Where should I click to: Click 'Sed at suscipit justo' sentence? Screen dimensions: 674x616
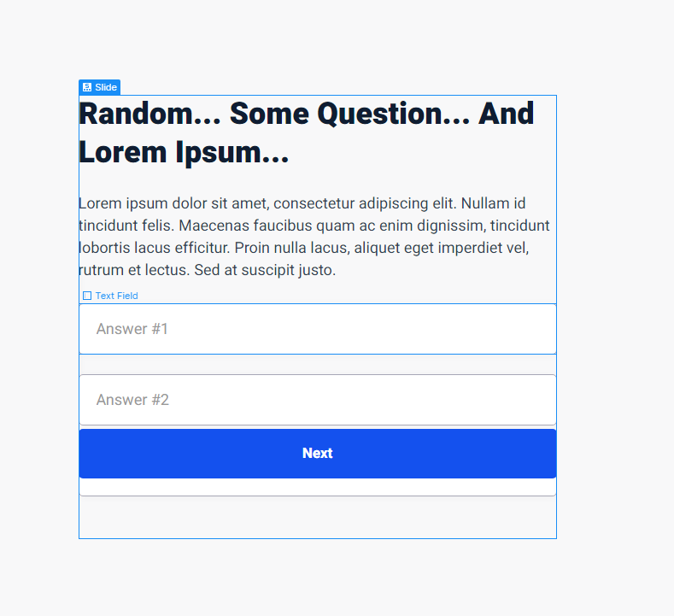tap(265, 270)
